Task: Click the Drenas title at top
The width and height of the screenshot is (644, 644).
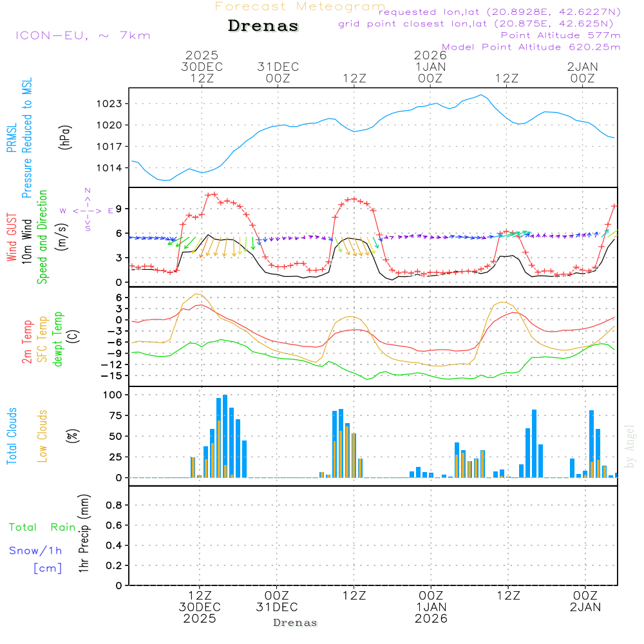Action: point(263,26)
